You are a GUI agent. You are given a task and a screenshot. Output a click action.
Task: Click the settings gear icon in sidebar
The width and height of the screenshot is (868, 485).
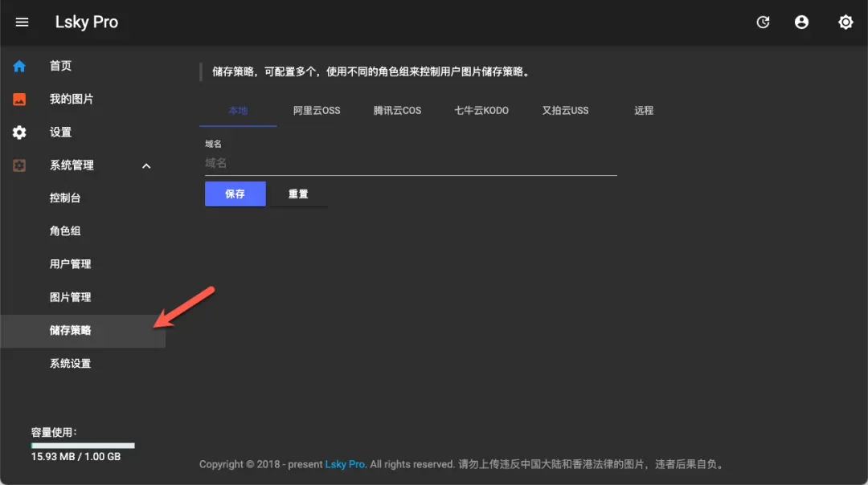[19, 132]
